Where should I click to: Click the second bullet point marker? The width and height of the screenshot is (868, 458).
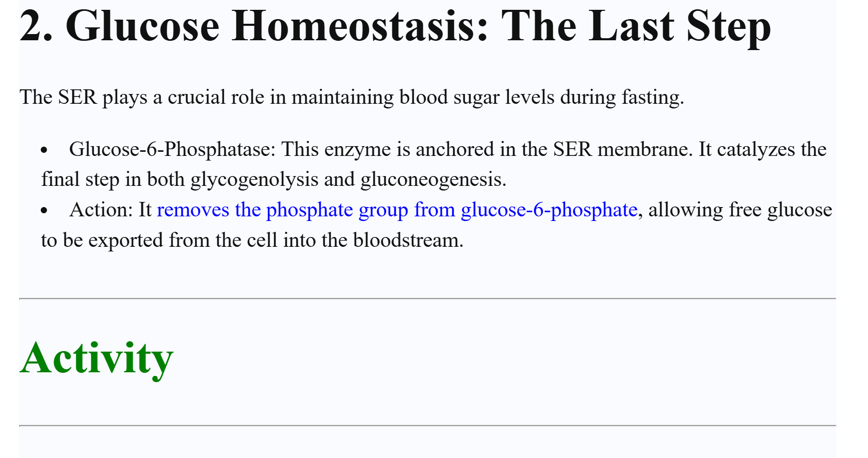[44, 211]
